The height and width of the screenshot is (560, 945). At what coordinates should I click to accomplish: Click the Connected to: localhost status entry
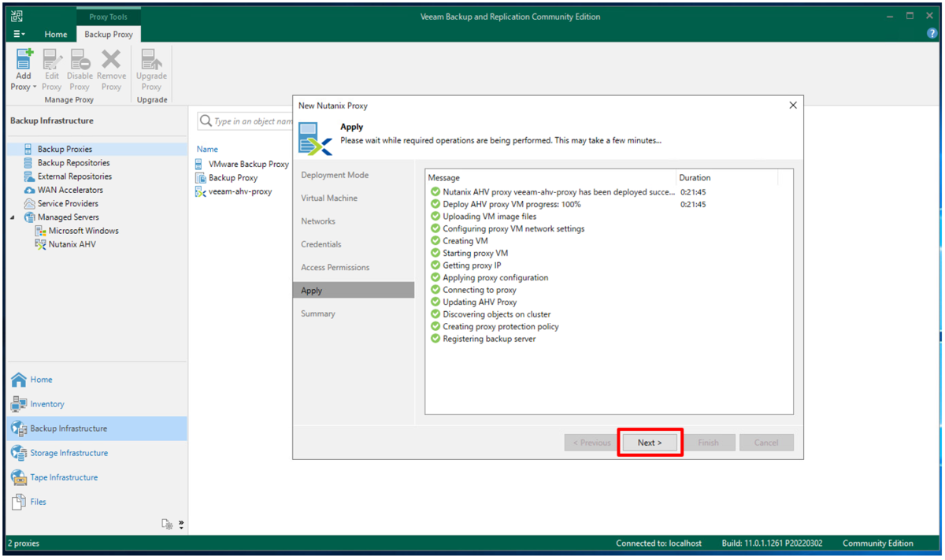658,543
